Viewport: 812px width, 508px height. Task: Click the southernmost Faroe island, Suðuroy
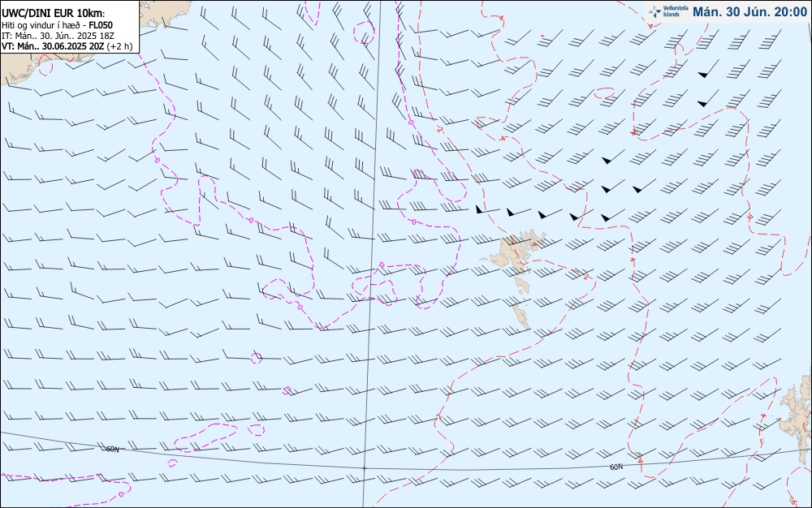tap(521, 316)
